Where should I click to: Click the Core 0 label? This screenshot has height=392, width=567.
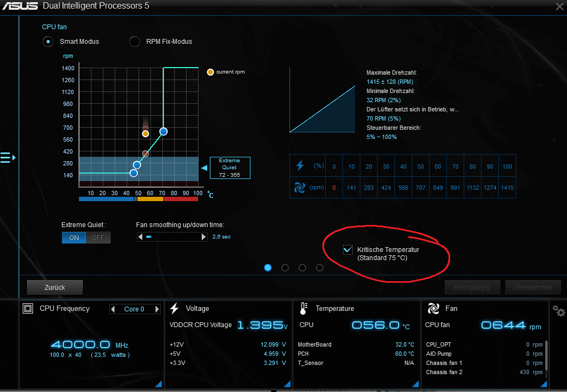[134, 309]
